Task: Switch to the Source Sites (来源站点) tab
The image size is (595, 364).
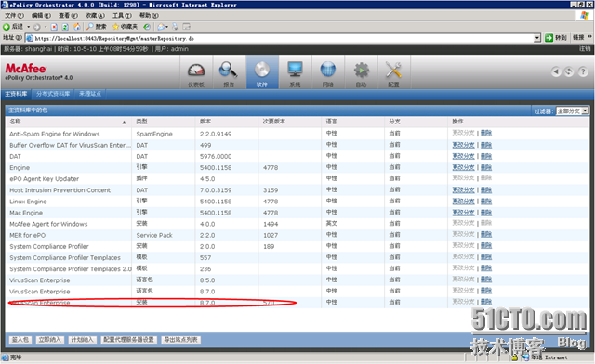Action: pyautogui.click(x=90, y=94)
